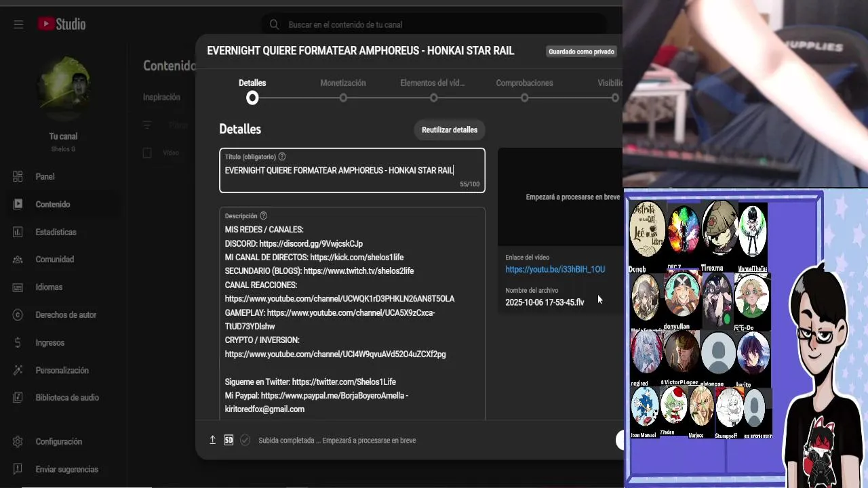
Task: Click the Stumpyoff avatar in overlay
Action: point(729,408)
